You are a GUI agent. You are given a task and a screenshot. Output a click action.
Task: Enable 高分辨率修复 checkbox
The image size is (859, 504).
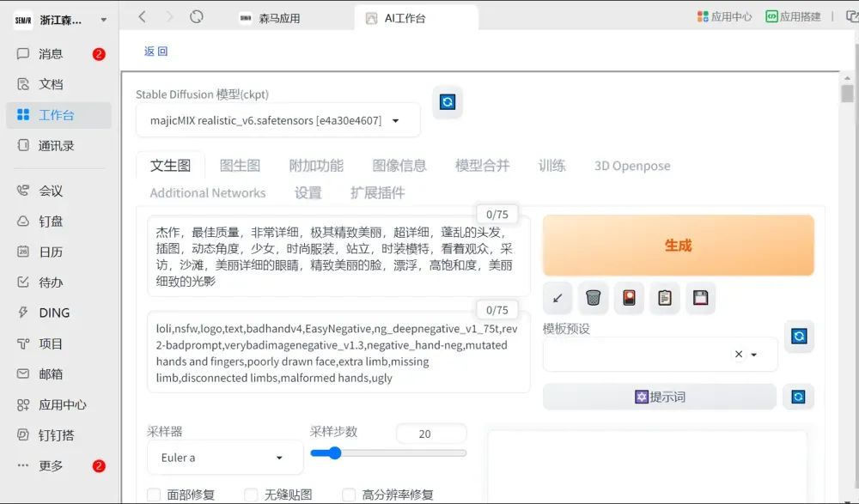click(349, 495)
